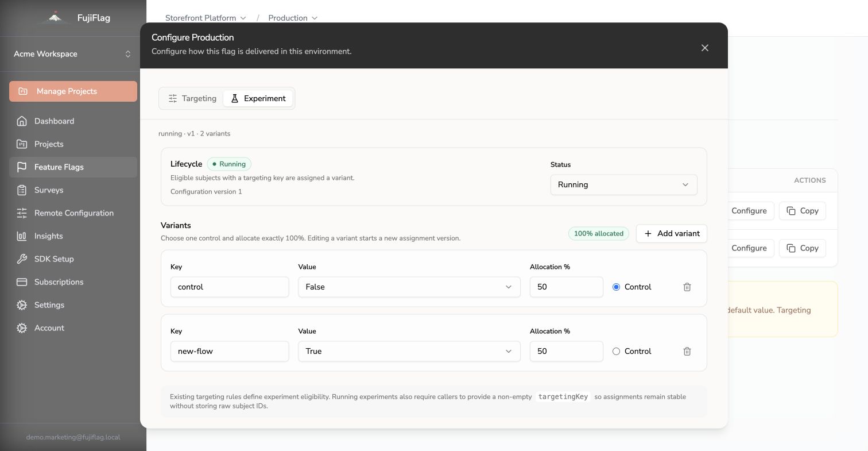Click the control Key input field

[x=230, y=287]
